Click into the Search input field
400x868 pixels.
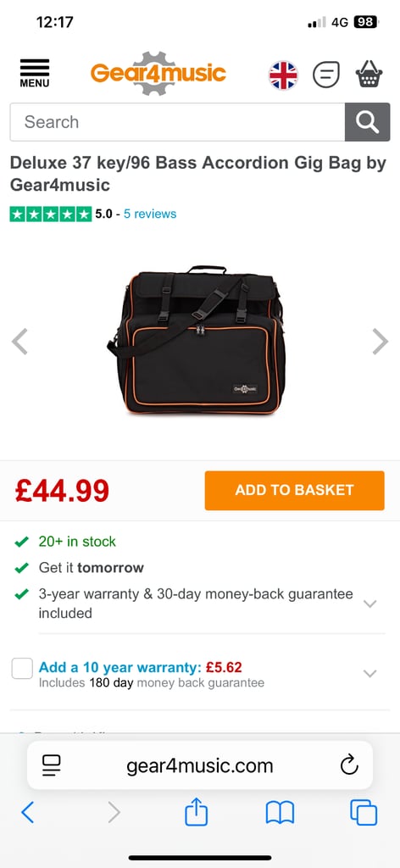[177, 122]
